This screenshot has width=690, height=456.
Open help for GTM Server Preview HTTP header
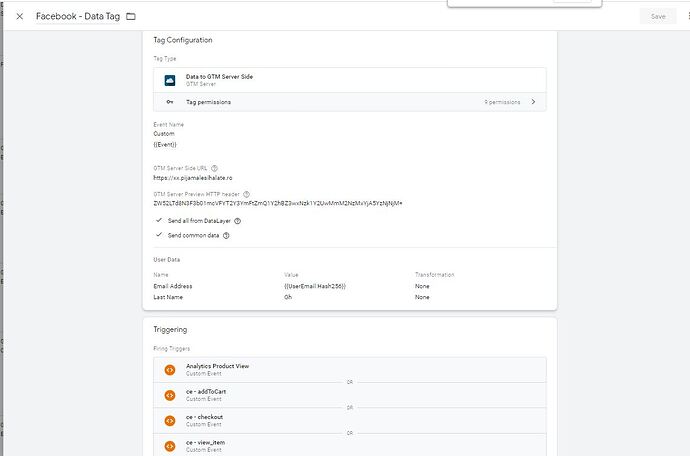(x=246, y=194)
